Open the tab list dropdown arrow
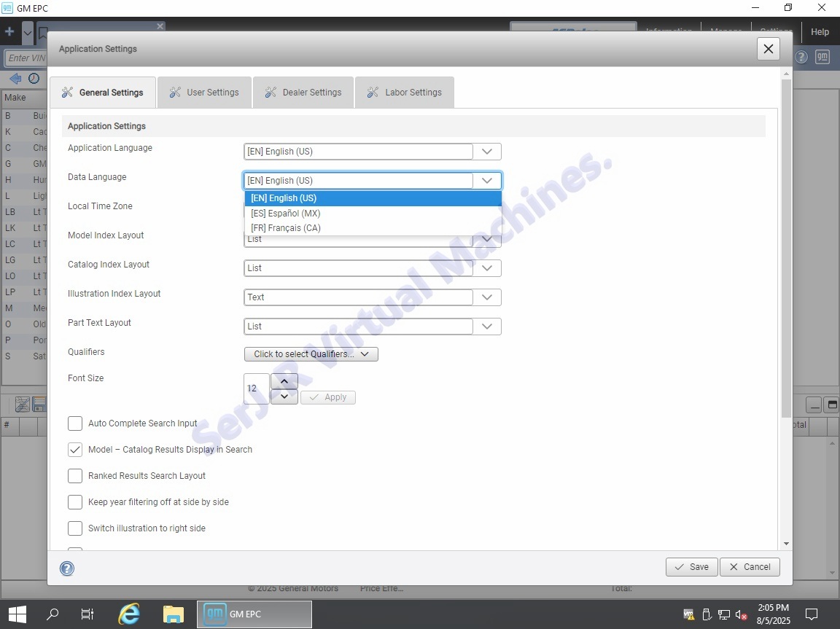 point(27,33)
